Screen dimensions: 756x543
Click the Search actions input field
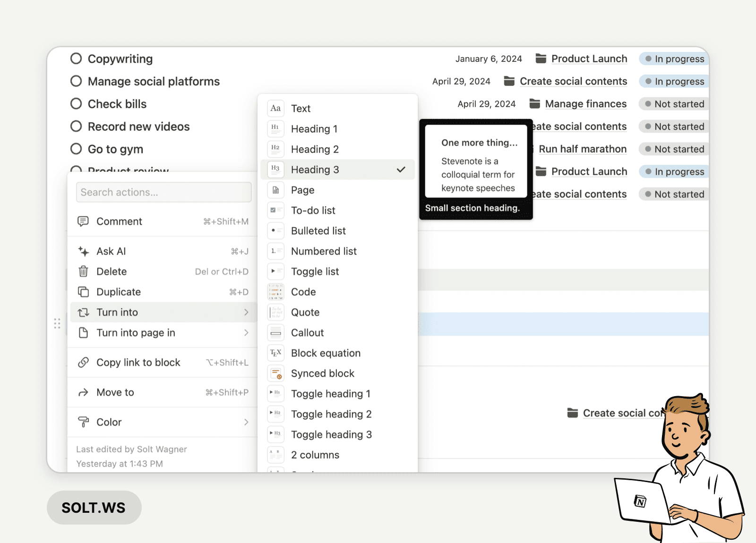coord(163,192)
